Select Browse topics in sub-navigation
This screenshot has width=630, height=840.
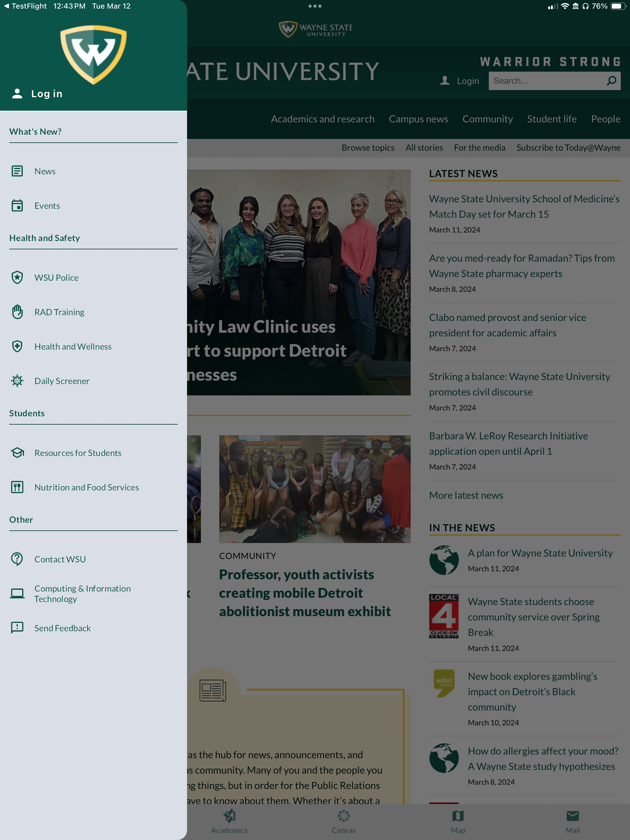coord(368,148)
